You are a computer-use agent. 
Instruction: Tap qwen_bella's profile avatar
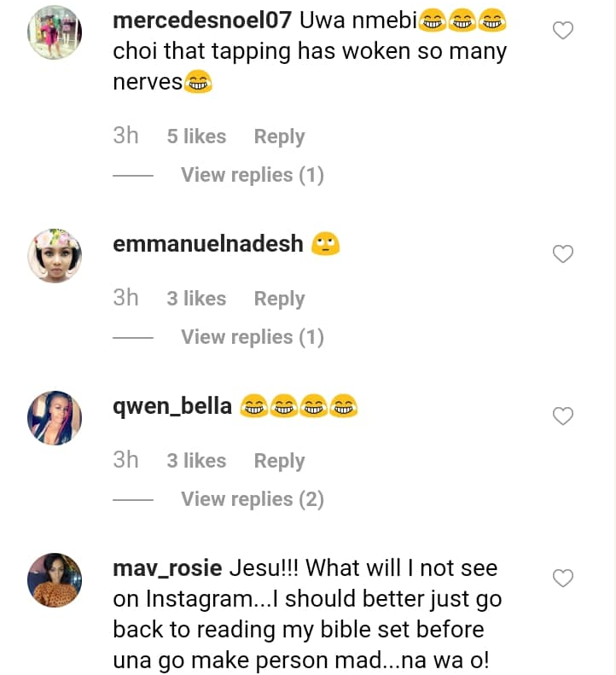pos(55,417)
